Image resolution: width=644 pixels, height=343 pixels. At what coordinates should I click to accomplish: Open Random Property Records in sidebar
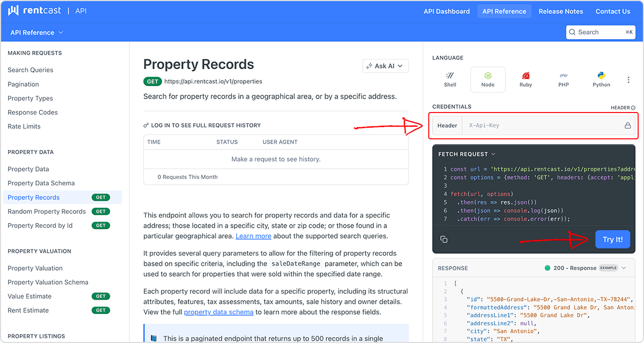(47, 212)
